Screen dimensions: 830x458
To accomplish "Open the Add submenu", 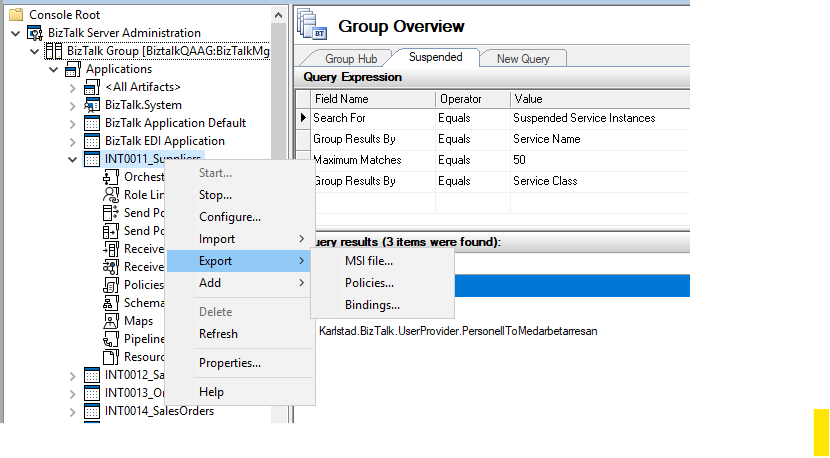I will [x=240, y=283].
